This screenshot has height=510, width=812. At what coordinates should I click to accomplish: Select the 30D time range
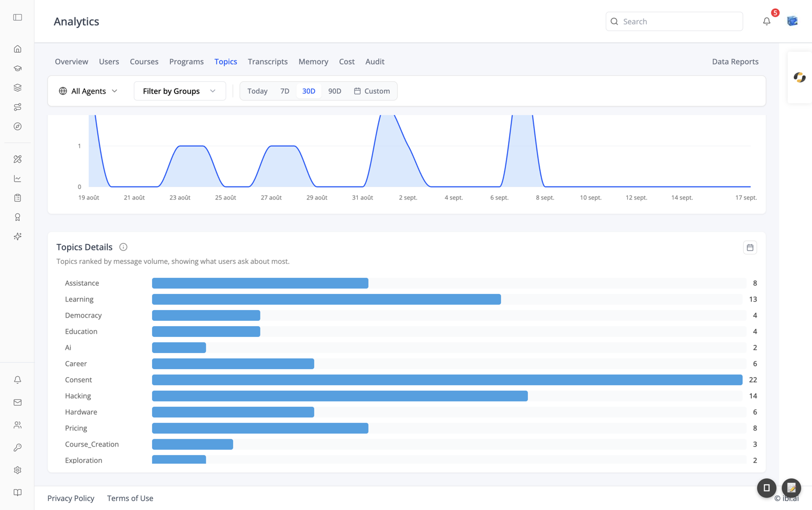click(309, 91)
